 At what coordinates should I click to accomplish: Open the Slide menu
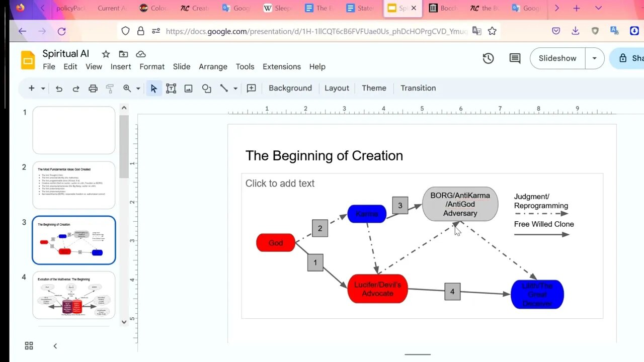coord(182,66)
